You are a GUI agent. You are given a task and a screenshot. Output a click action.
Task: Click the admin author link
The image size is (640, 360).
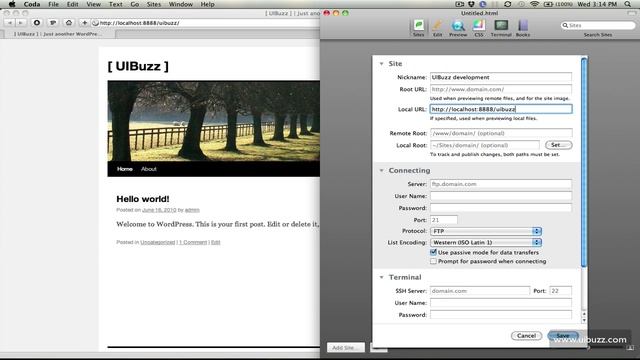[192, 210]
